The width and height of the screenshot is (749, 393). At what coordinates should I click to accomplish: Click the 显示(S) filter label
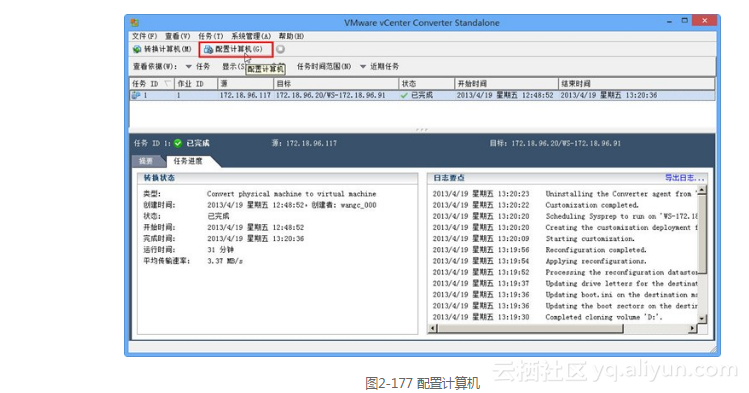234,66
